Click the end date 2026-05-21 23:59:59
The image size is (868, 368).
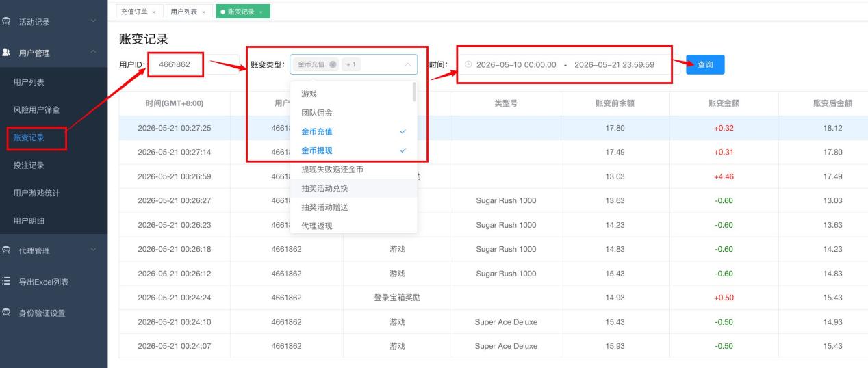615,64
